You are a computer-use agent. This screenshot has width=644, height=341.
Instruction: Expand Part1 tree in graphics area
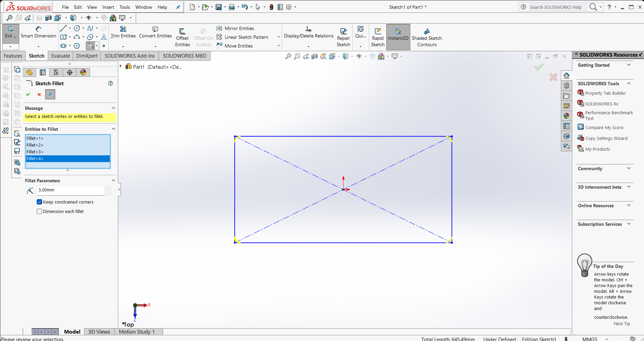tap(121, 66)
